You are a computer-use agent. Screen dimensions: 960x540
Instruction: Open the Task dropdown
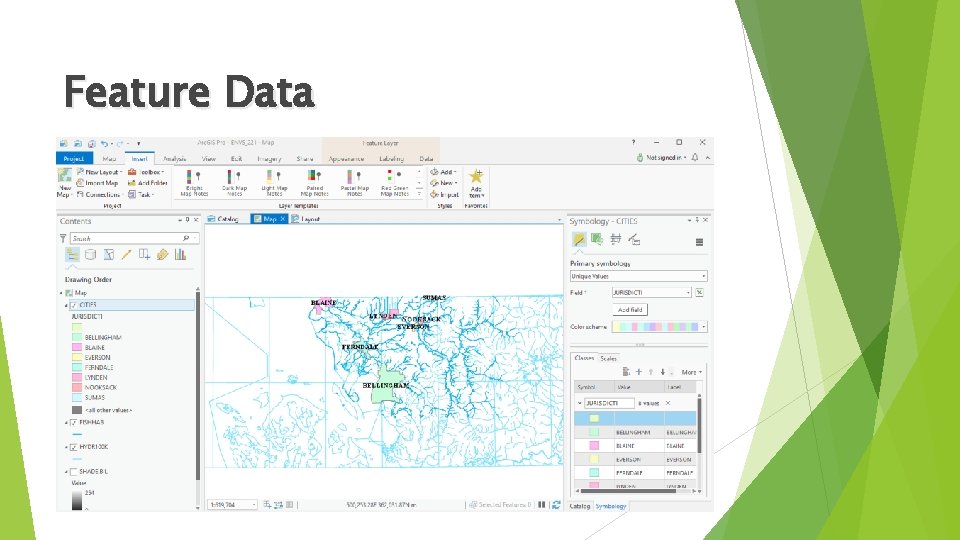(141, 194)
